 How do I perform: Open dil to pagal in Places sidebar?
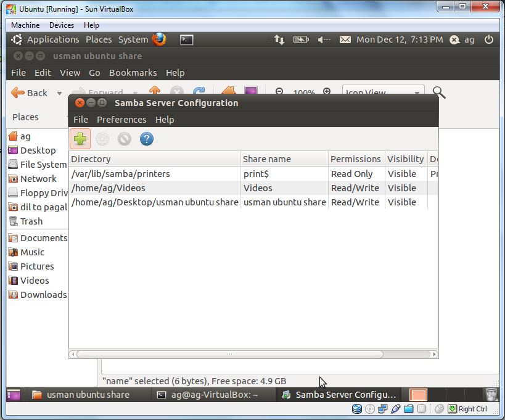[38, 207]
